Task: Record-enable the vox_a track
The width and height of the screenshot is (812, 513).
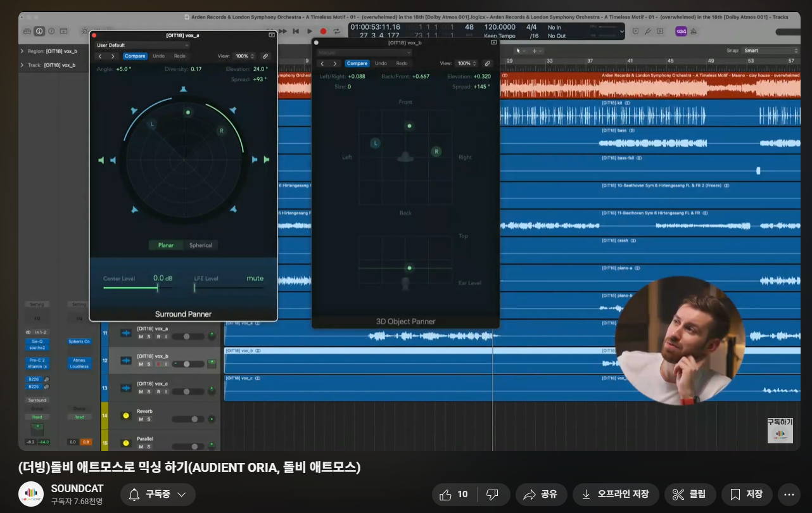Action: [x=157, y=336]
